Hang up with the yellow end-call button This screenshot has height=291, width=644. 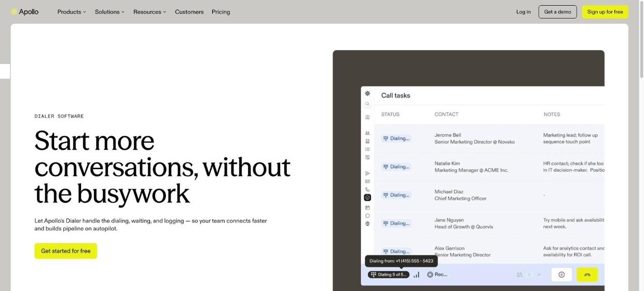[x=587, y=274]
